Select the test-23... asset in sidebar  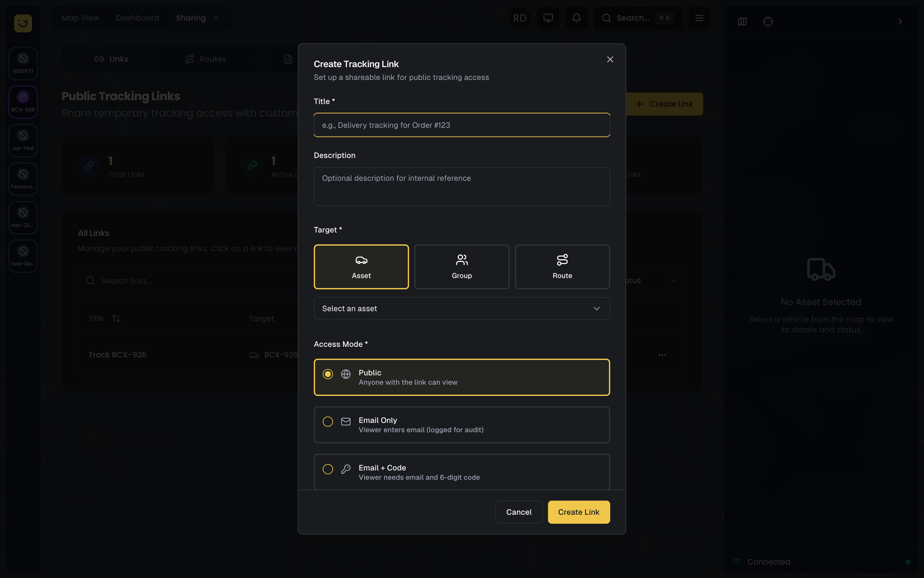(x=23, y=217)
